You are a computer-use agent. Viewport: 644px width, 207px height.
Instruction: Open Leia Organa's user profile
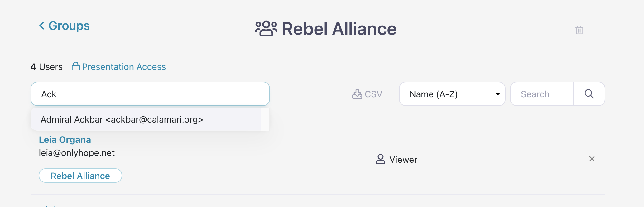(65, 140)
